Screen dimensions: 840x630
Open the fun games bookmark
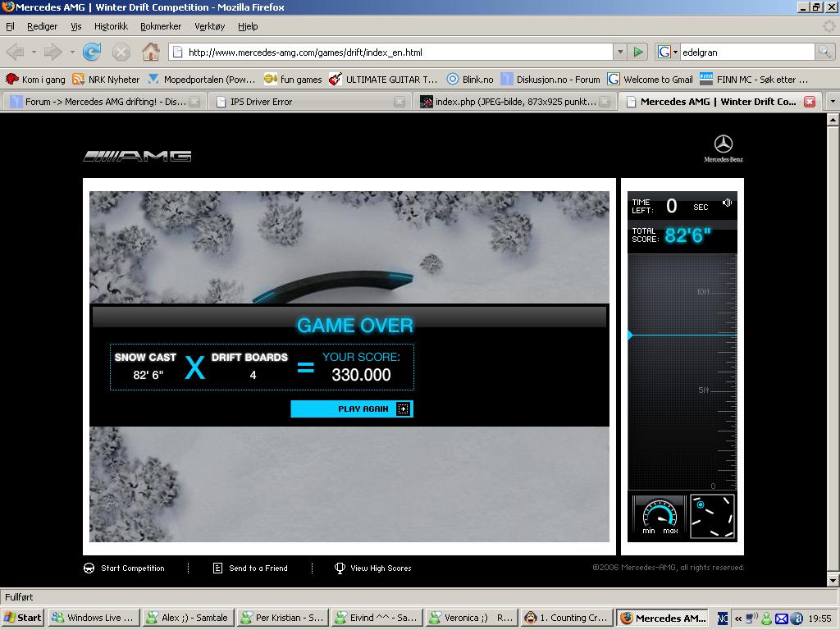coord(293,80)
